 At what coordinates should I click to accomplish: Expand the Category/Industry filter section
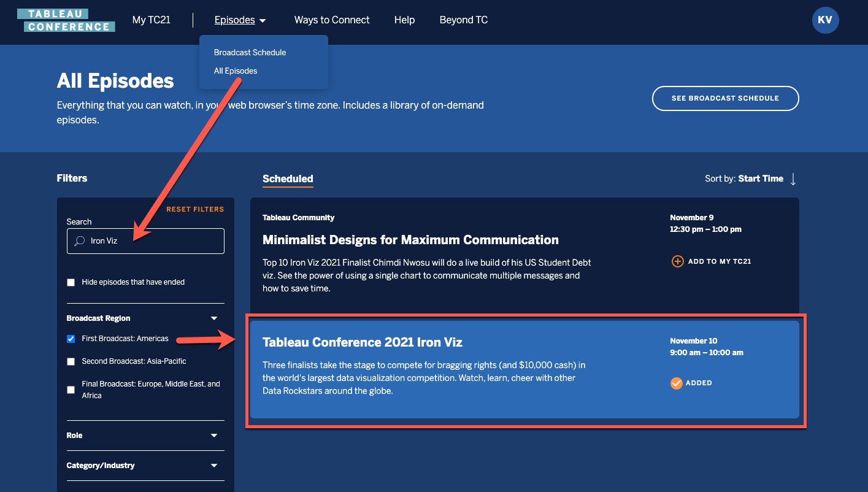214,466
